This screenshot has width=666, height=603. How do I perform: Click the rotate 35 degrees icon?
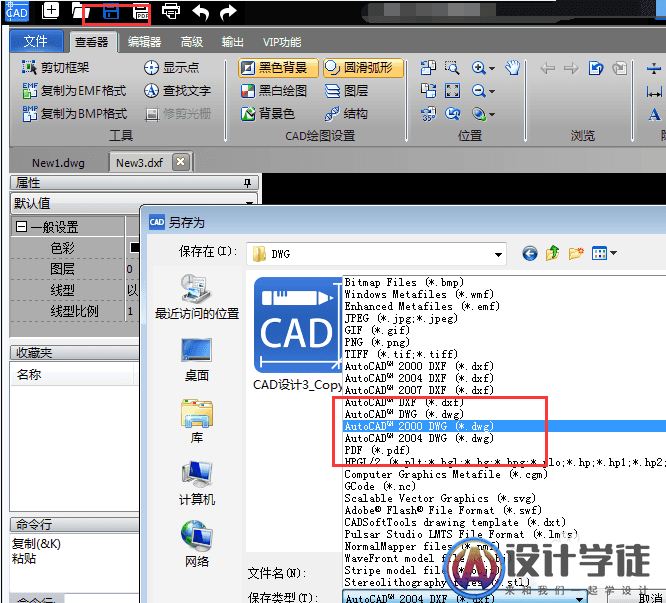[428, 113]
